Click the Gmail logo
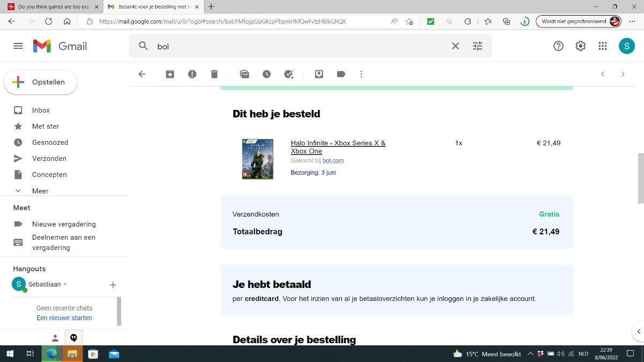The height and width of the screenshot is (362, 644). point(60,46)
